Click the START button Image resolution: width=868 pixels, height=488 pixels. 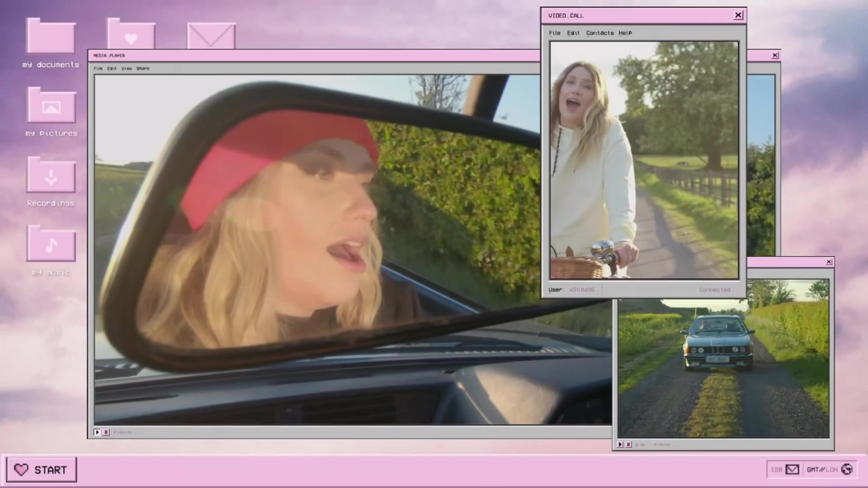point(41,469)
